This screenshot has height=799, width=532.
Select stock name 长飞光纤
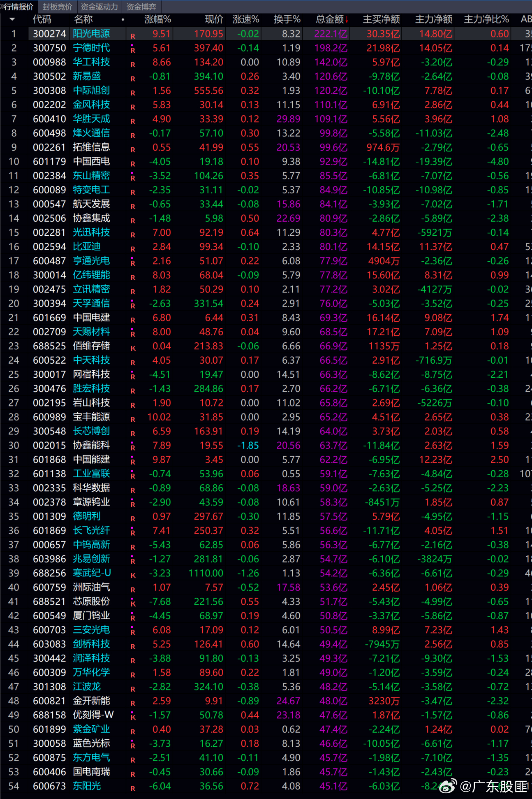coord(91,530)
